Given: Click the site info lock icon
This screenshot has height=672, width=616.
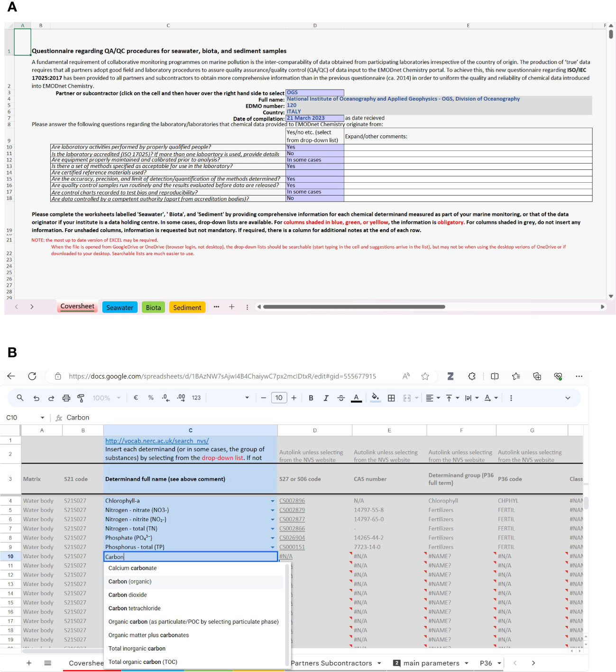Looking at the screenshot, I should [58, 376].
